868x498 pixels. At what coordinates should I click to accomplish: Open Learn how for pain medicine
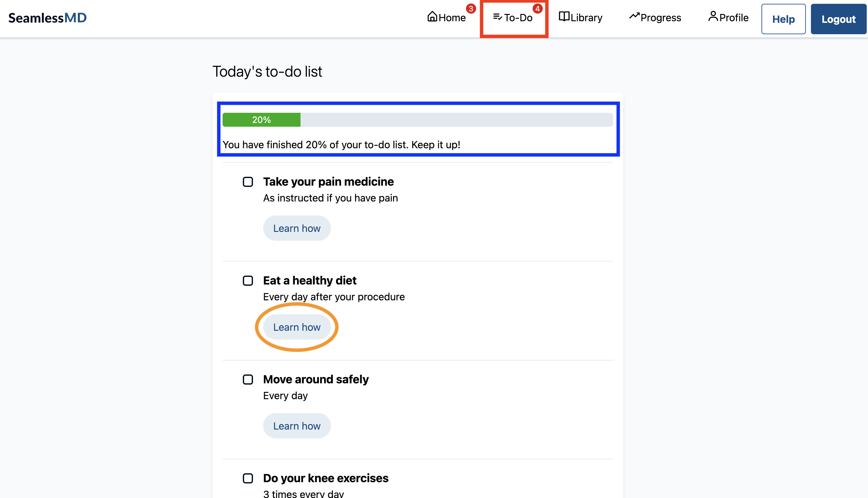[x=297, y=228]
